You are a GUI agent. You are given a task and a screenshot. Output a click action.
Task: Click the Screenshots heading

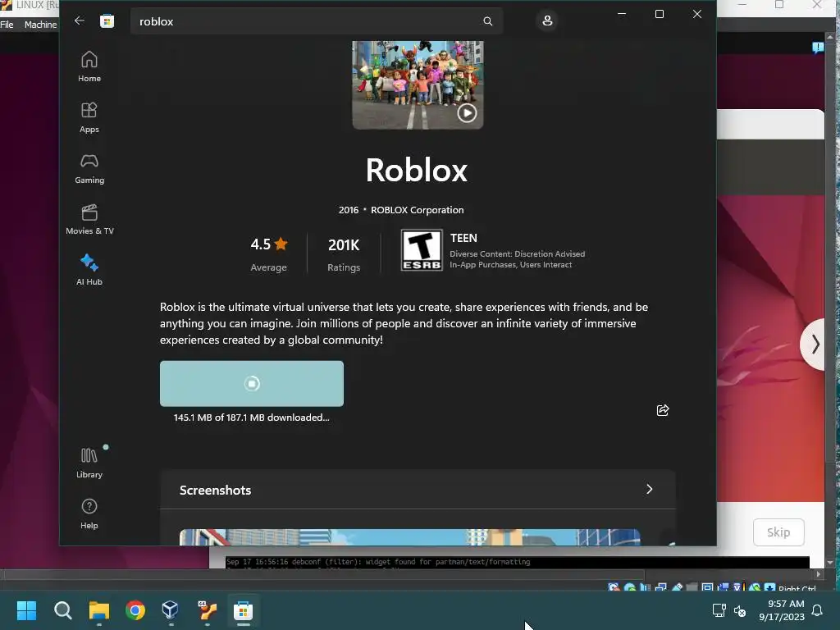(x=216, y=490)
